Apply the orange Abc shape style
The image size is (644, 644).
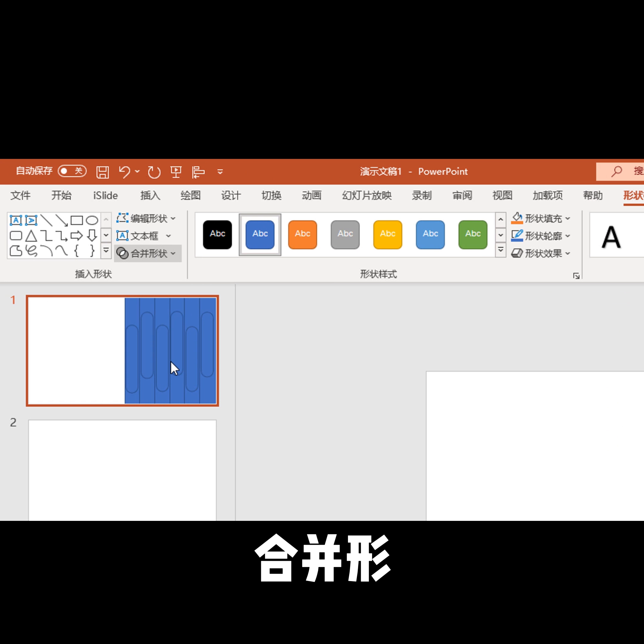303,235
